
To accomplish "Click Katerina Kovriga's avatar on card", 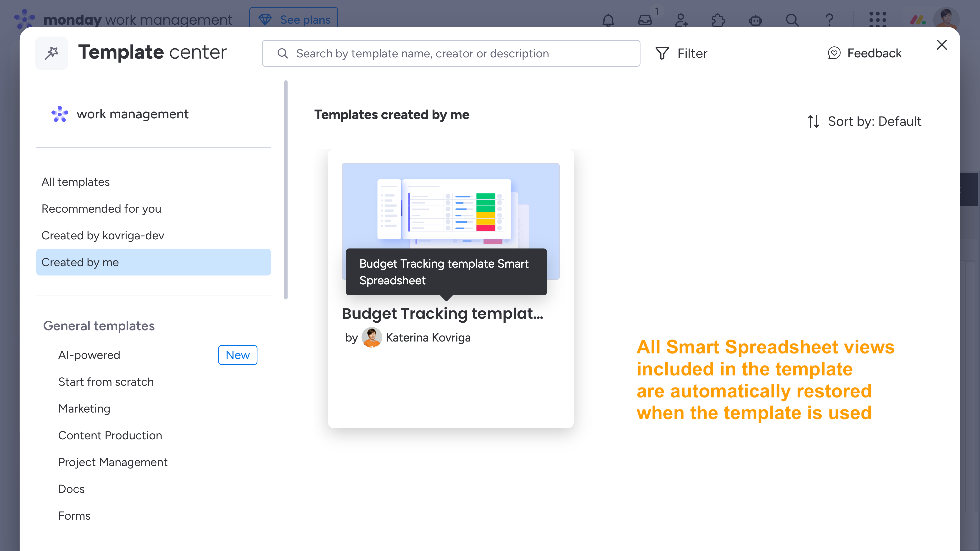I will [372, 337].
